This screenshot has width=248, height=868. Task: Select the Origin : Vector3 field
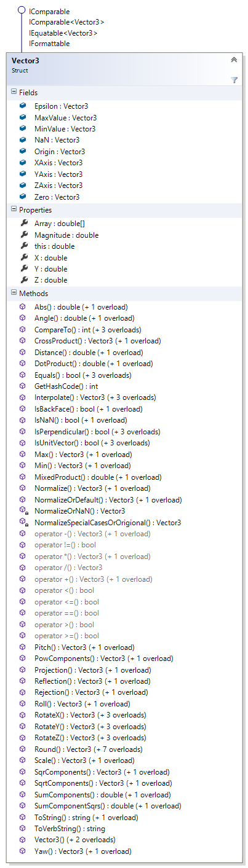[60, 151]
